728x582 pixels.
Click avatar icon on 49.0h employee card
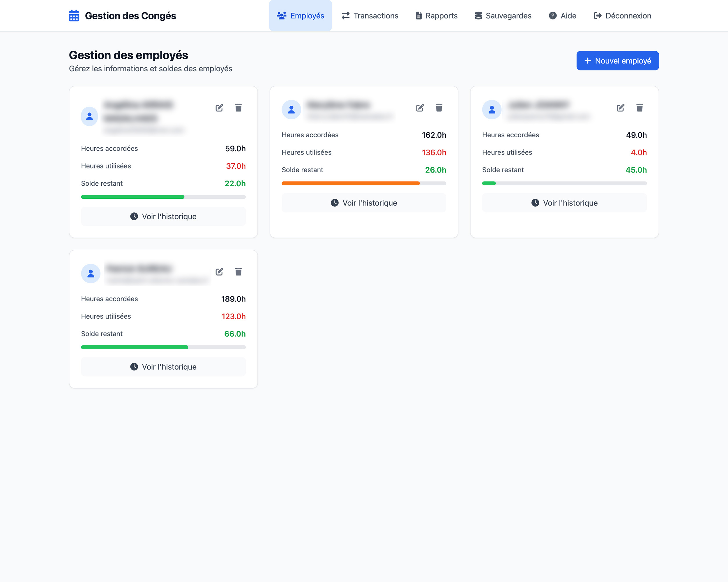click(x=492, y=109)
